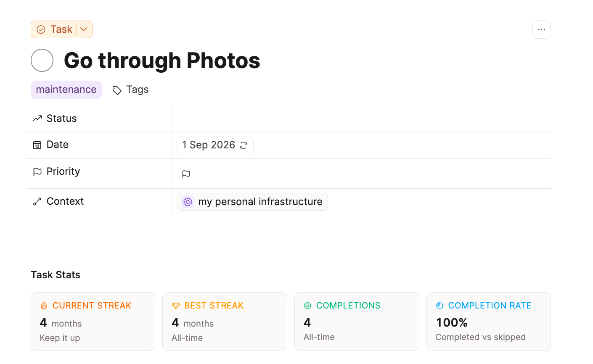593x364 pixels.
Task: Open the Completion Rate stat card
Action: (x=489, y=322)
